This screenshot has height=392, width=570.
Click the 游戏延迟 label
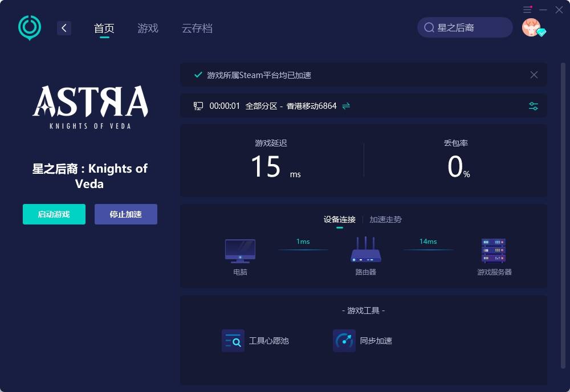pos(271,143)
